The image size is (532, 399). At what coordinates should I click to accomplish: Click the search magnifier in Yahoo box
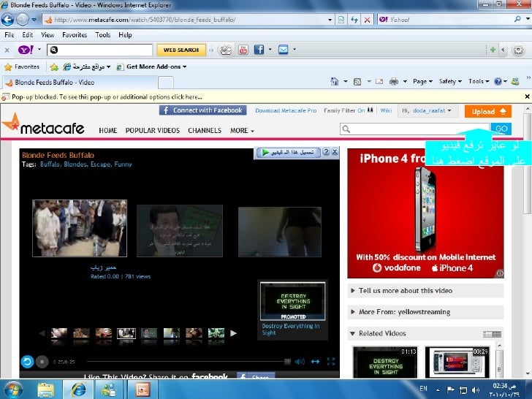(x=517, y=19)
